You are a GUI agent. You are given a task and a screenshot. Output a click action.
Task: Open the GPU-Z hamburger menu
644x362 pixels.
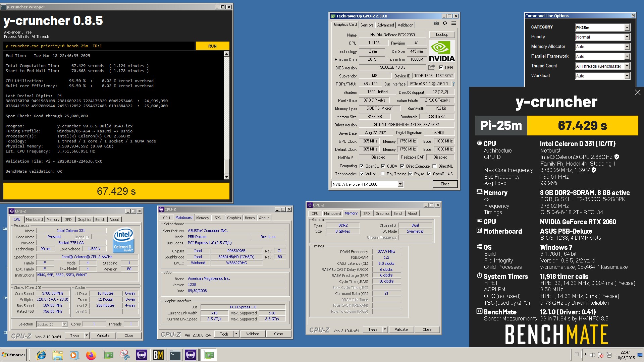(x=453, y=23)
